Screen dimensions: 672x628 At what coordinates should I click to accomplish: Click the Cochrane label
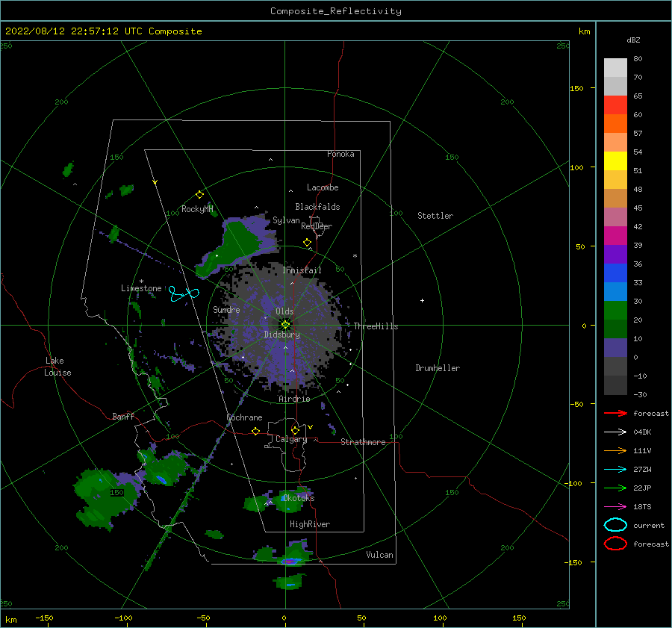click(244, 417)
